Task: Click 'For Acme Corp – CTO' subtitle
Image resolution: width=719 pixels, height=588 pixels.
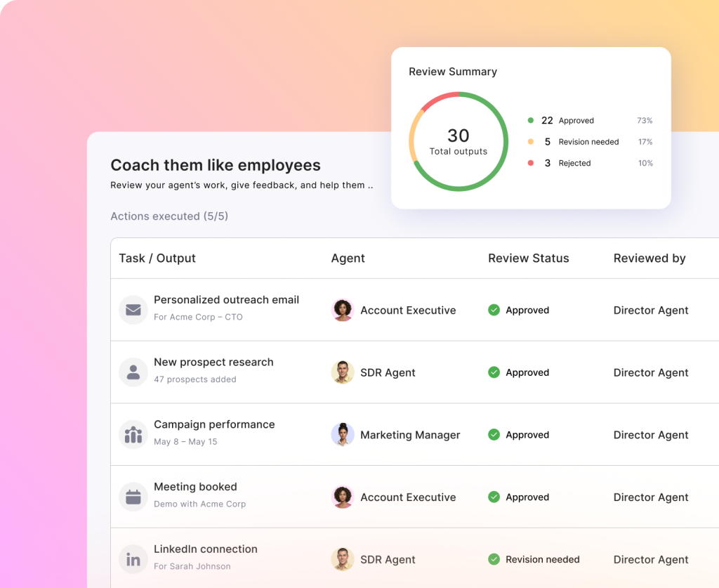Action: point(198,317)
